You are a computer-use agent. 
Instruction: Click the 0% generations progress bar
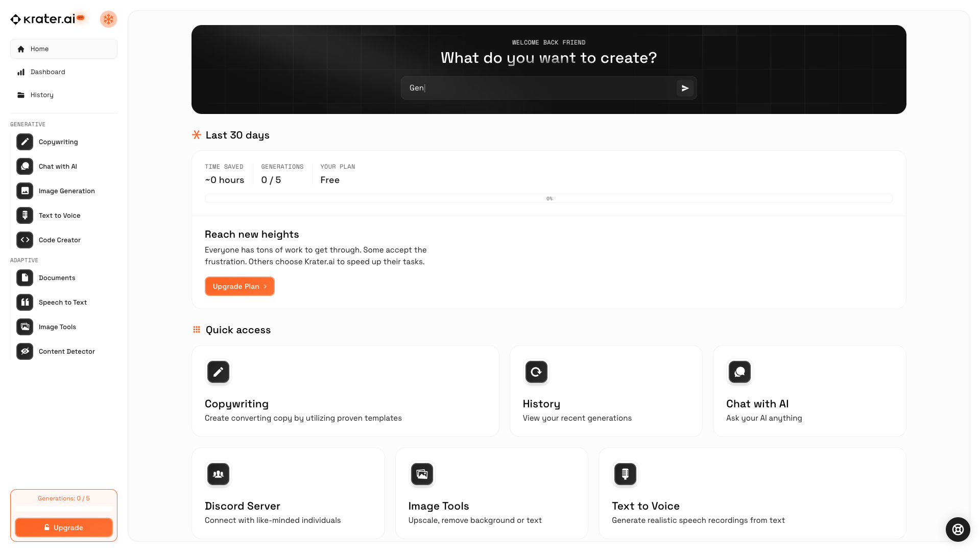548,199
